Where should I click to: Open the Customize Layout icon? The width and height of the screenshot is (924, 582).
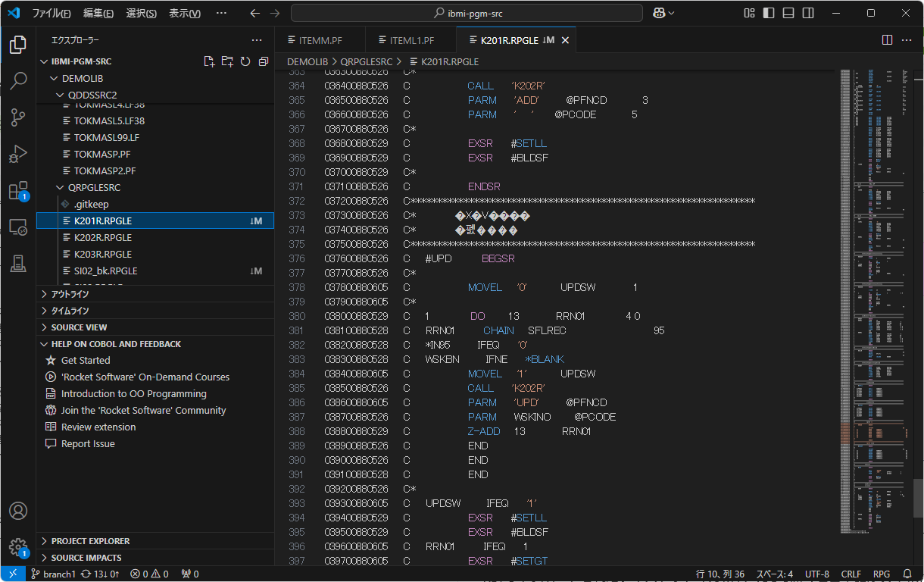[x=749, y=13]
